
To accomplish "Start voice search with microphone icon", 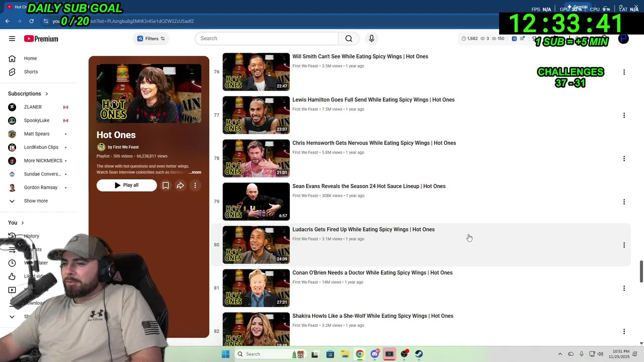I will point(371,39).
